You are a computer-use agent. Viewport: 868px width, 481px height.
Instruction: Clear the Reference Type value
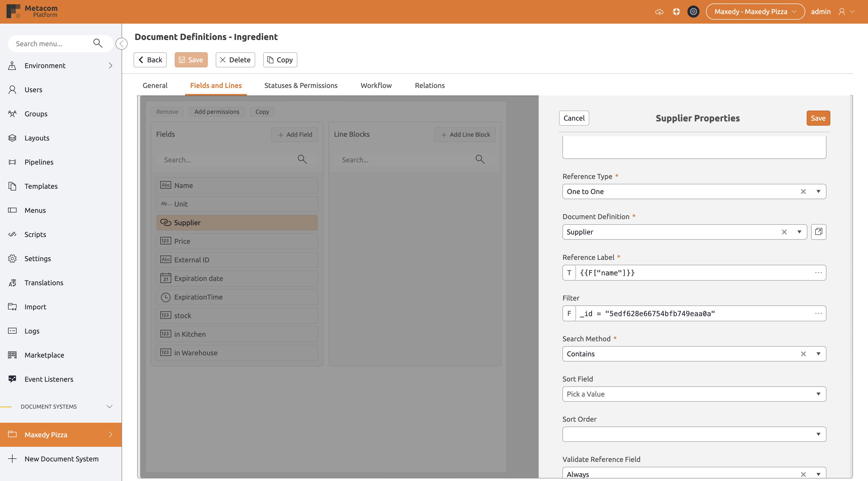tap(803, 191)
